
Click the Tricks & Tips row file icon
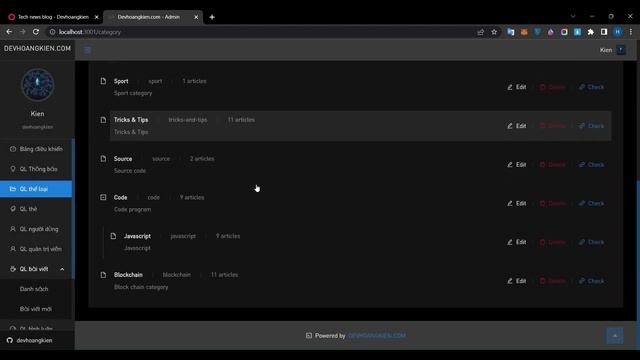tap(103, 120)
